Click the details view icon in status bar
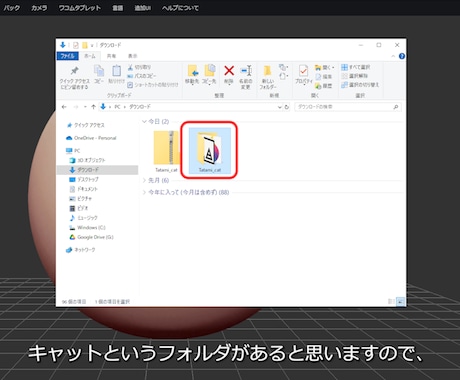The width and height of the screenshot is (460, 380). click(x=391, y=302)
